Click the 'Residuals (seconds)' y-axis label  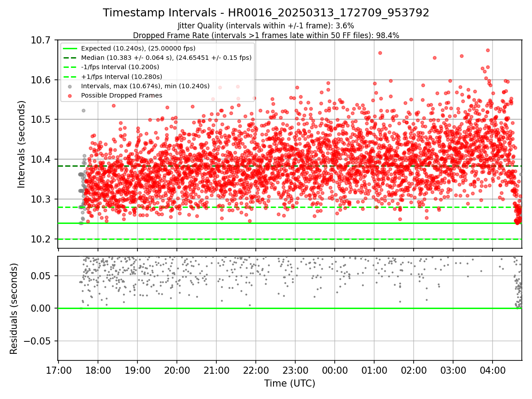14,309
